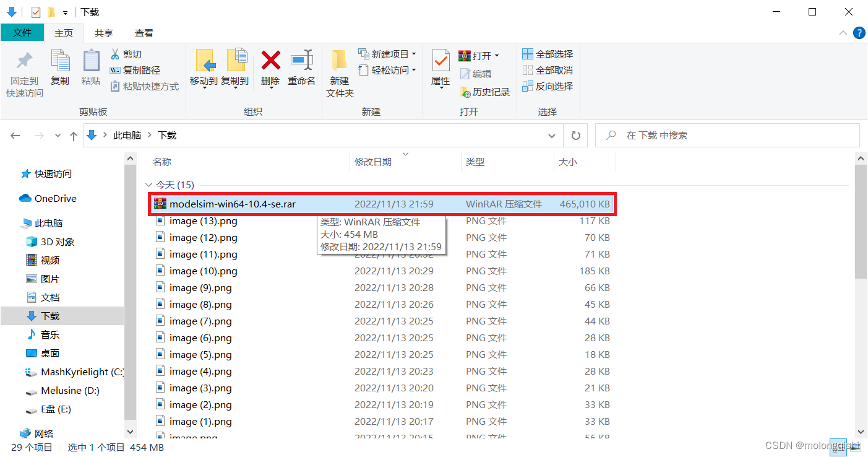Sort by 大小 (Size) column header

[x=568, y=162]
